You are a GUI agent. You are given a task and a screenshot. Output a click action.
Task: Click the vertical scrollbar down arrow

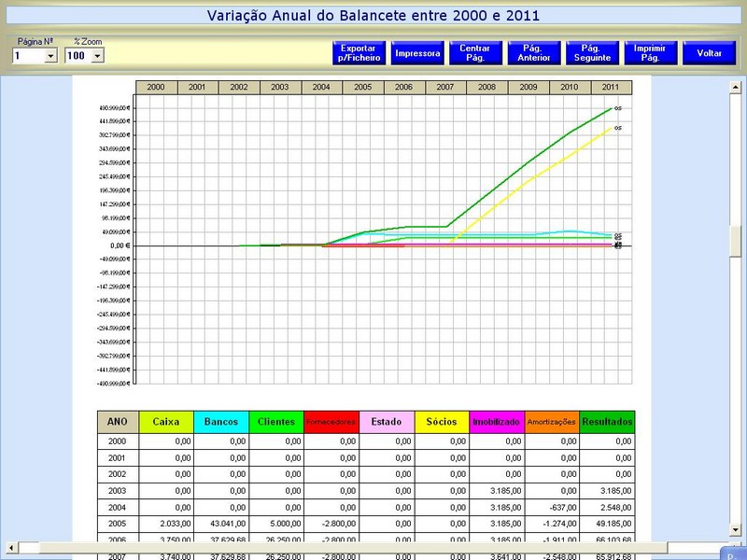tap(735, 531)
